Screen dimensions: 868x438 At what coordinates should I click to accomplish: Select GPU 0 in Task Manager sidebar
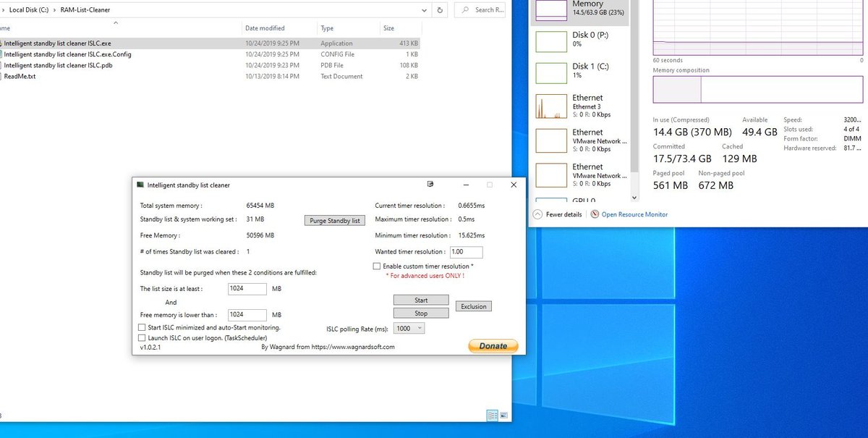click(x=579, y=201)
